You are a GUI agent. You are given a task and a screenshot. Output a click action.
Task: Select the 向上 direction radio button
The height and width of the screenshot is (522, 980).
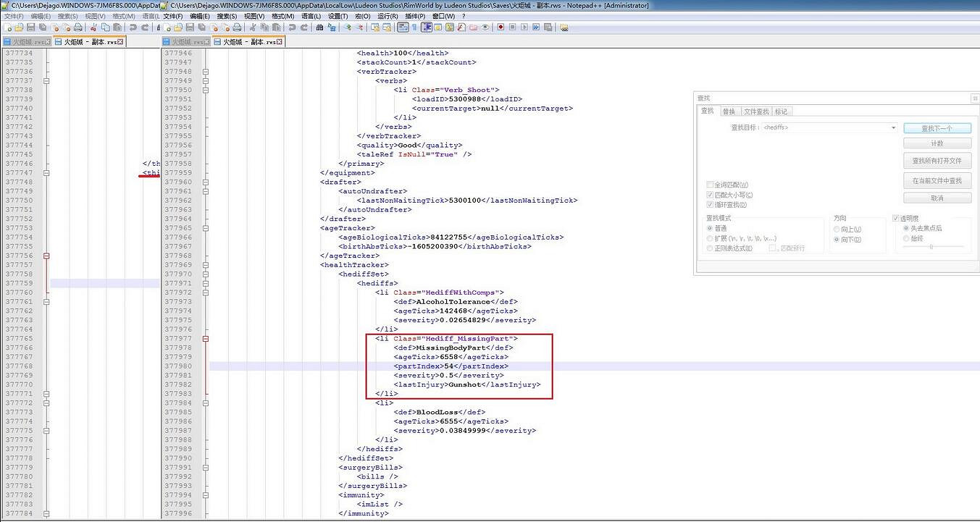click(837, 229)
